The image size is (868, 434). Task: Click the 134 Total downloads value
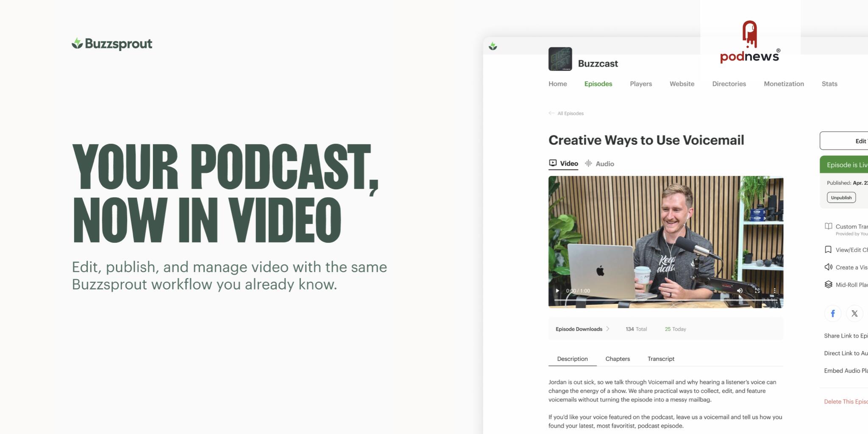tap(636, 329)
